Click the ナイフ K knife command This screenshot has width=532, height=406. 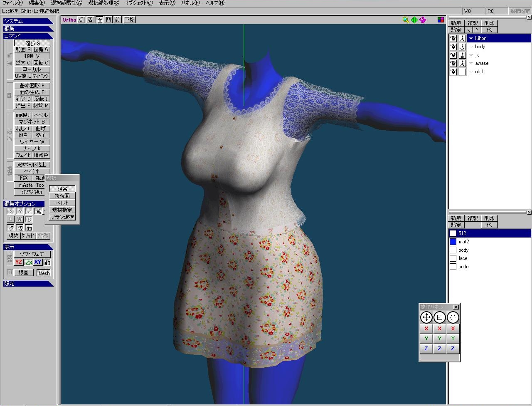click(32, 149)
